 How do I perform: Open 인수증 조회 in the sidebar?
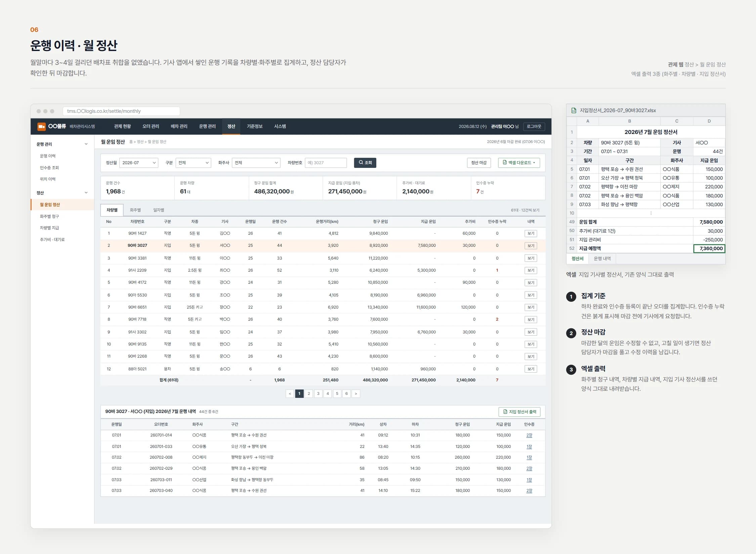click(49, 168)
